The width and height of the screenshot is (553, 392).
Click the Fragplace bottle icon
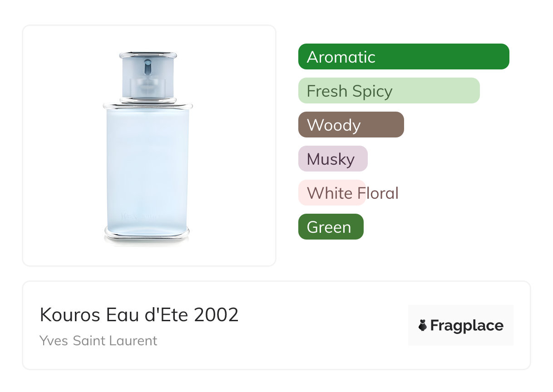[x=423, y=325]
